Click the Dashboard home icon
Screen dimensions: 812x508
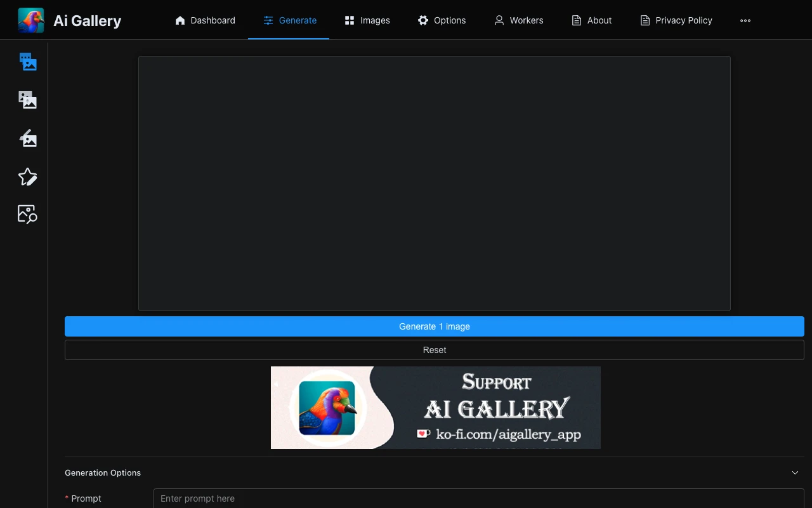[180, 20]
